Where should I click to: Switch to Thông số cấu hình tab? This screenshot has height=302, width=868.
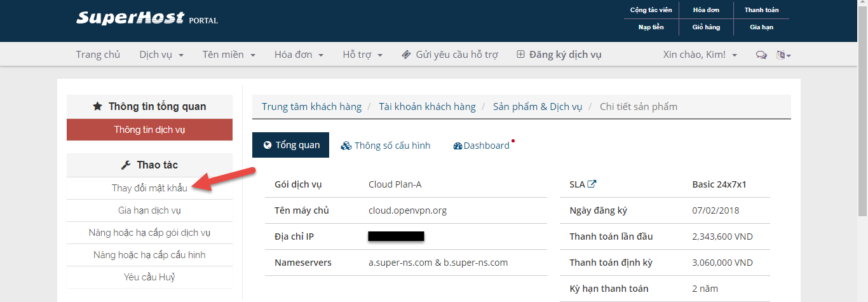coord(386,146)
